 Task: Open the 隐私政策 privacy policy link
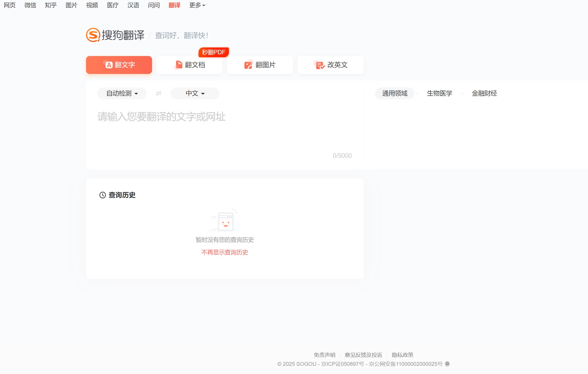click(403, 355)
